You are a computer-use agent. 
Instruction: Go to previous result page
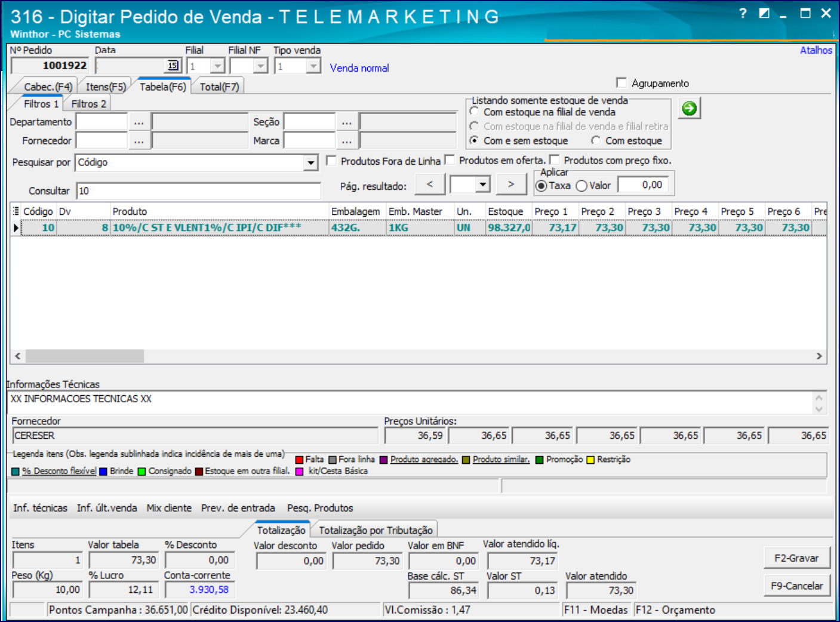430,184
